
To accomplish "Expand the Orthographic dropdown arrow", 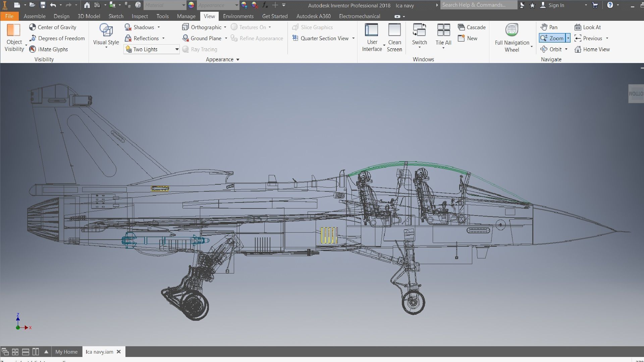I will click(x=225, y=27).
